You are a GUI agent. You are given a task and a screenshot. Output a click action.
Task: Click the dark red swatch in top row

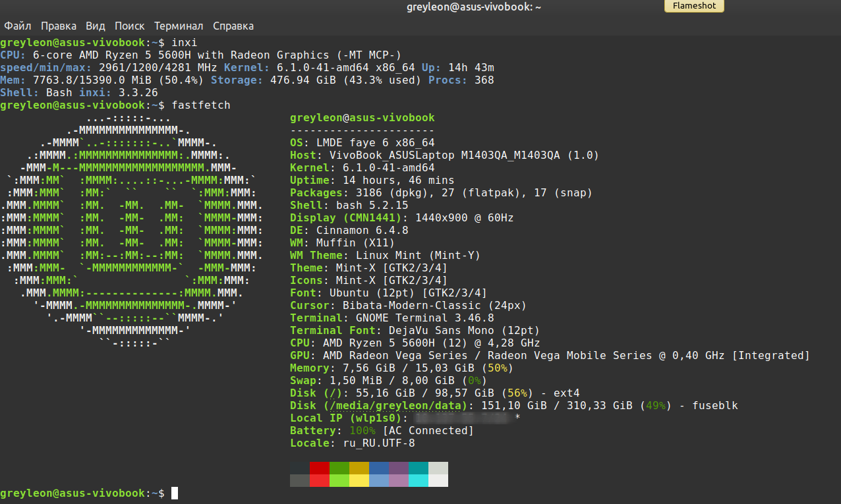pyautogui.click(x=320, y=468)
